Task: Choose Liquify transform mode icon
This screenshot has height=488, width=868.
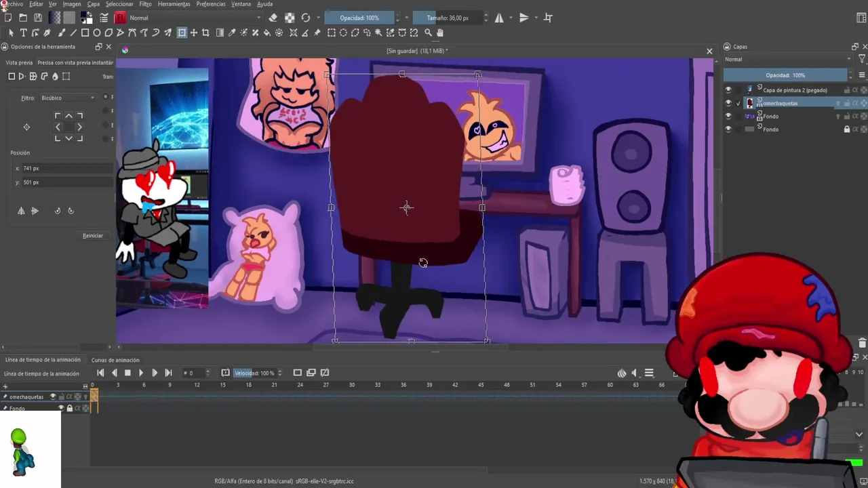Action: (x=55, y=77)
